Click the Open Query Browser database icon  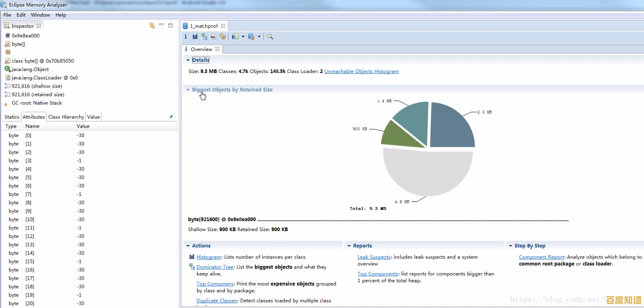(251, 37)
